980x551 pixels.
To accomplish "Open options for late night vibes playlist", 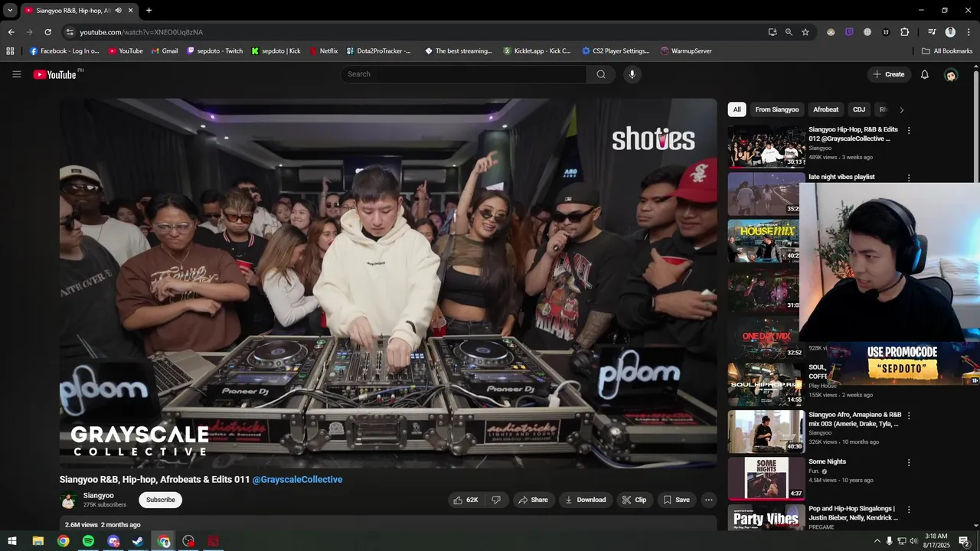I will tap(909, 178).
